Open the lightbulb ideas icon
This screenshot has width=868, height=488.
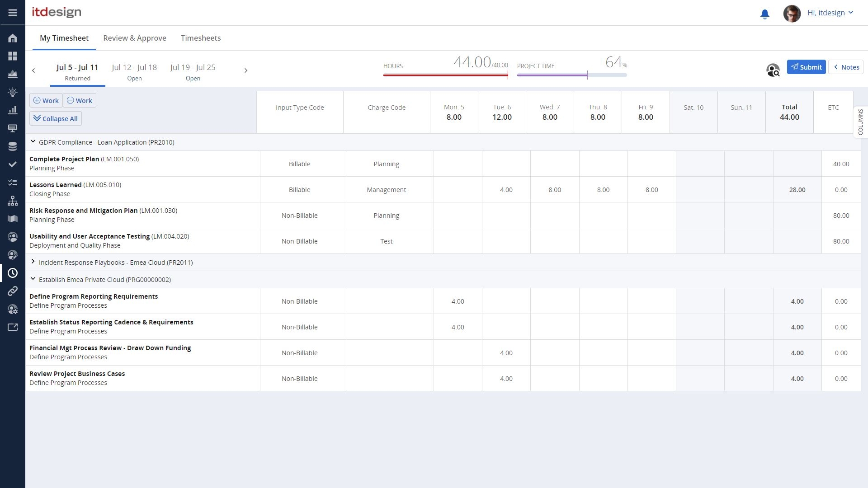[13, 92]
